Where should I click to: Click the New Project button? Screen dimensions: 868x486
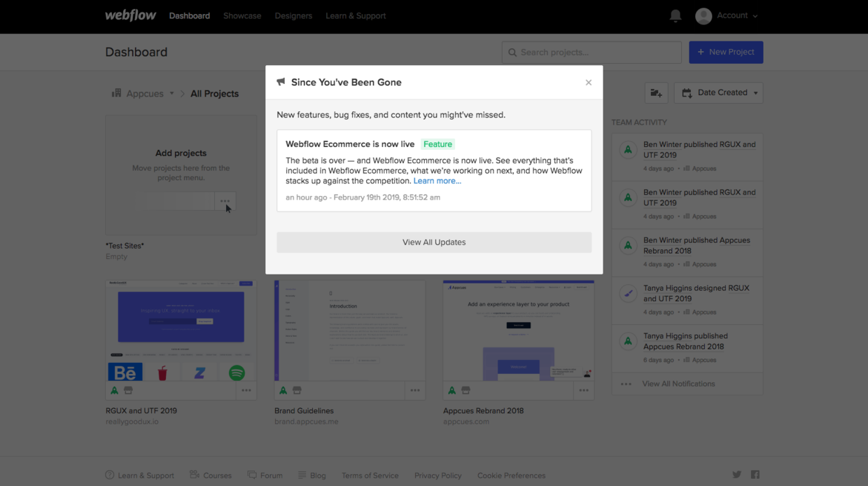[x=726, y=52]
